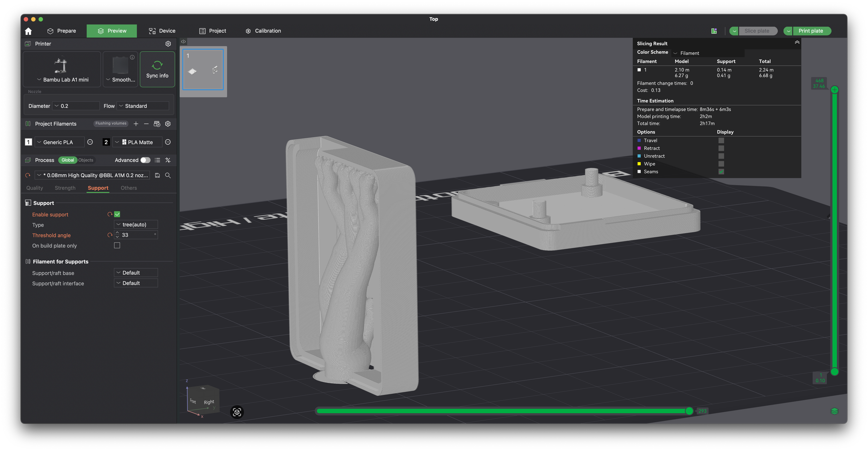Viewport: 868px width, 451px height.
Task: Save the current process preset
Action: click(157, 175)
